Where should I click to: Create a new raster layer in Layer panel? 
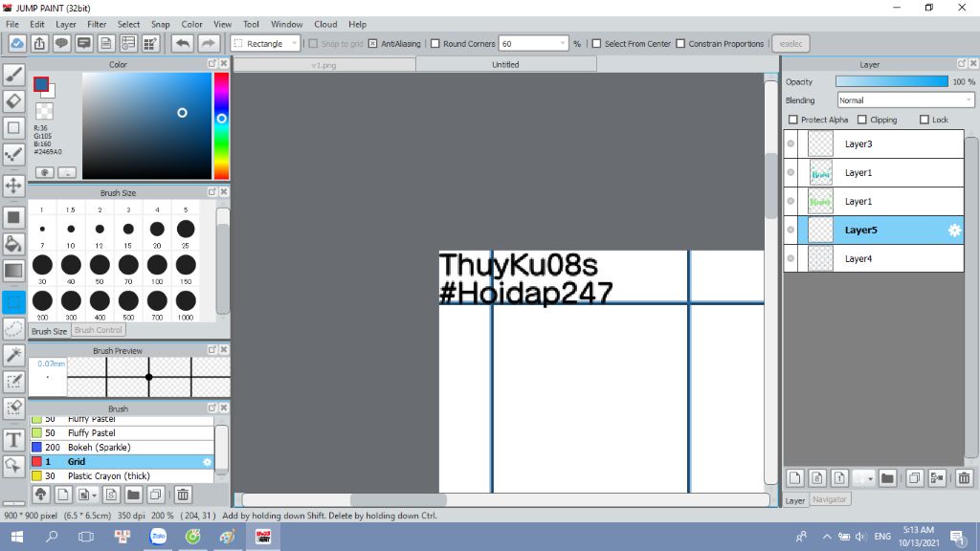(794, 478)
